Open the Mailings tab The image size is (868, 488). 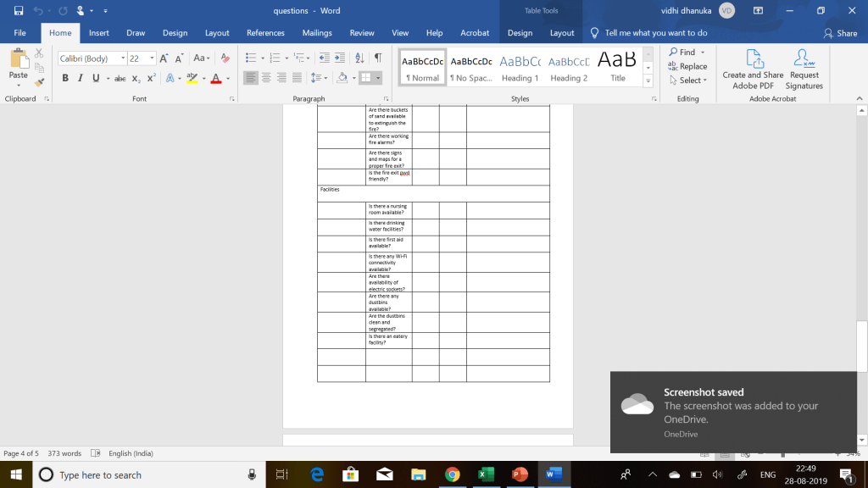point(317,33)
